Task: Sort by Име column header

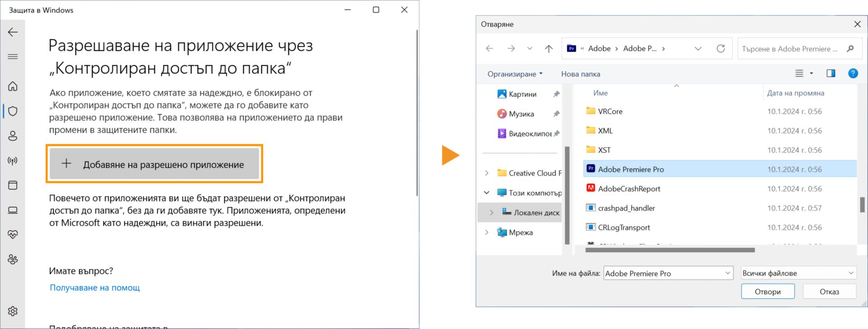Action: pos(600,93)
